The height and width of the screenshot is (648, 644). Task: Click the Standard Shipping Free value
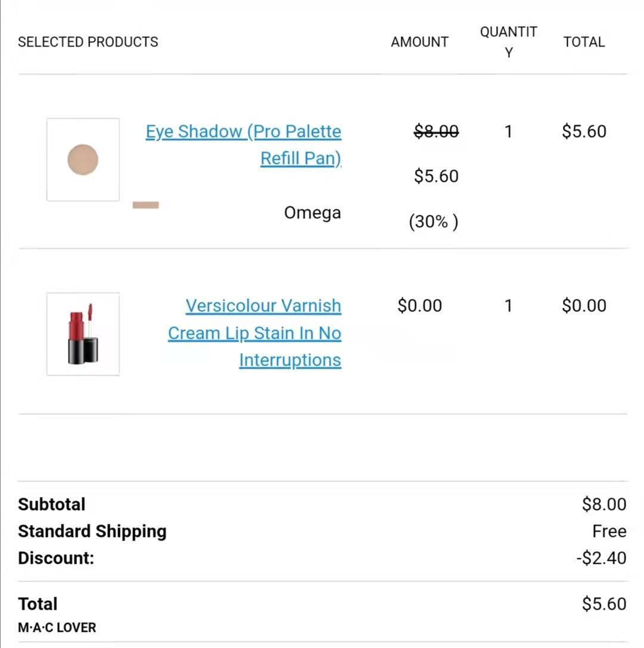tap(609, 531)
